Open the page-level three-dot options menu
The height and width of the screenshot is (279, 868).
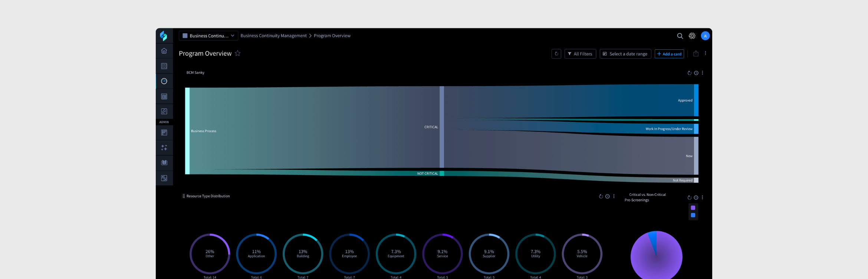pos(705,53)
